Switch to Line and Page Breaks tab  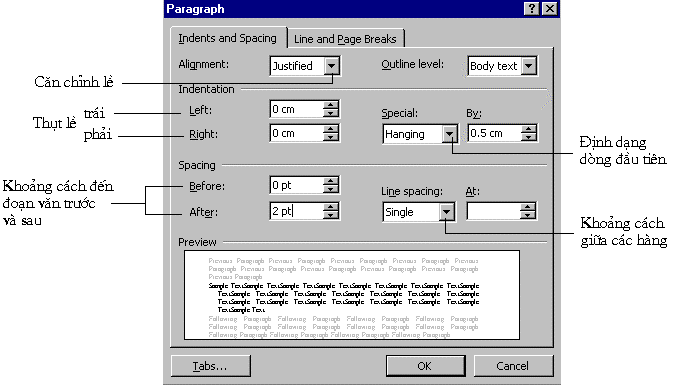click(345, 39)
